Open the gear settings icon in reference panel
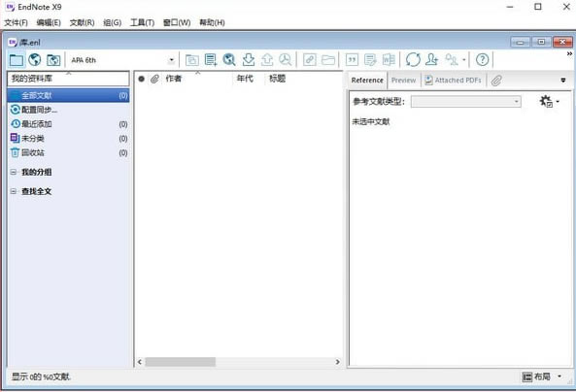This screenshot has height=392, width=576. click(x=549, y=101)
